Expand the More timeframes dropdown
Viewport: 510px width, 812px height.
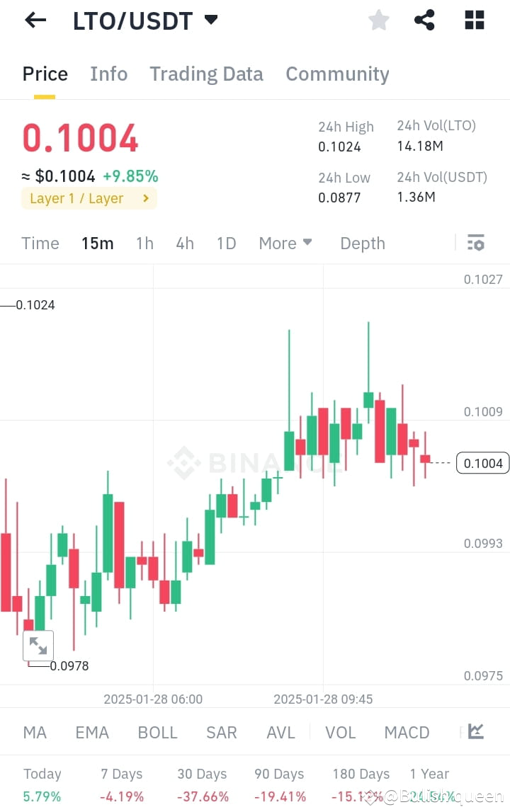[285, 243]
